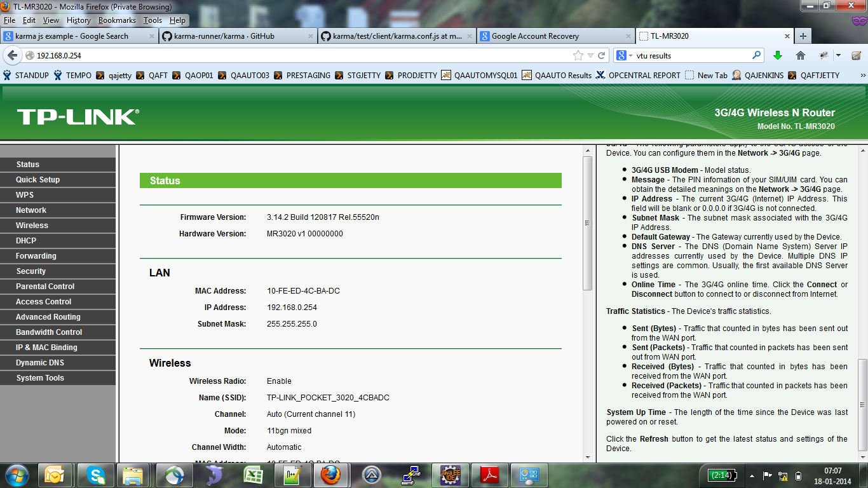Open System Tools in router sidebar
Screen dimensions: 868x488
coord(58,378)
